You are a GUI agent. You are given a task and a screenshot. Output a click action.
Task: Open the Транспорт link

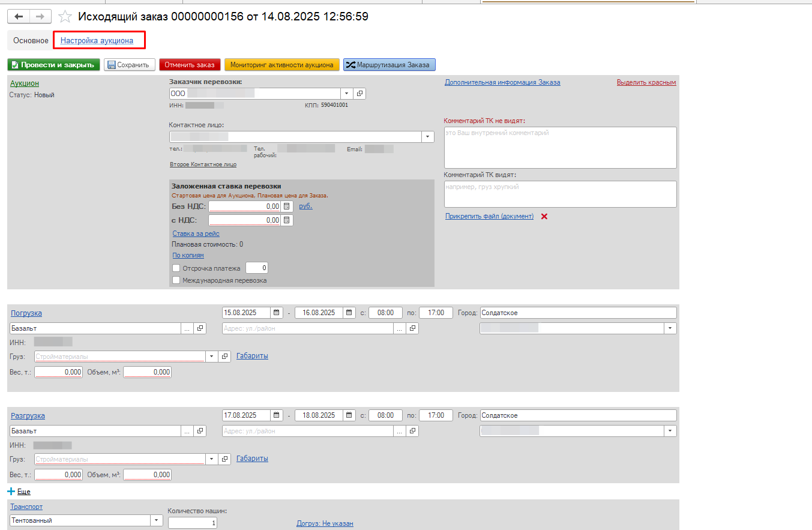coord(26,507)
